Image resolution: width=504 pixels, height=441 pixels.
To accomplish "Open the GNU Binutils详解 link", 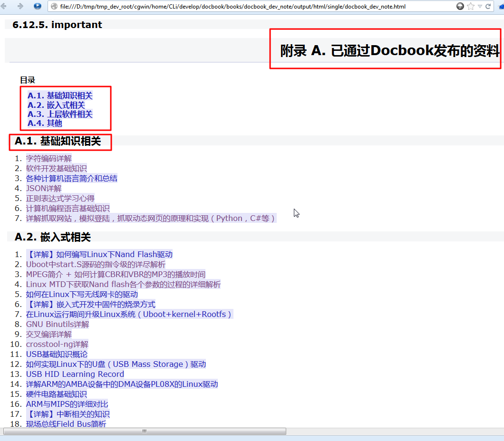I will coord(58,324).
